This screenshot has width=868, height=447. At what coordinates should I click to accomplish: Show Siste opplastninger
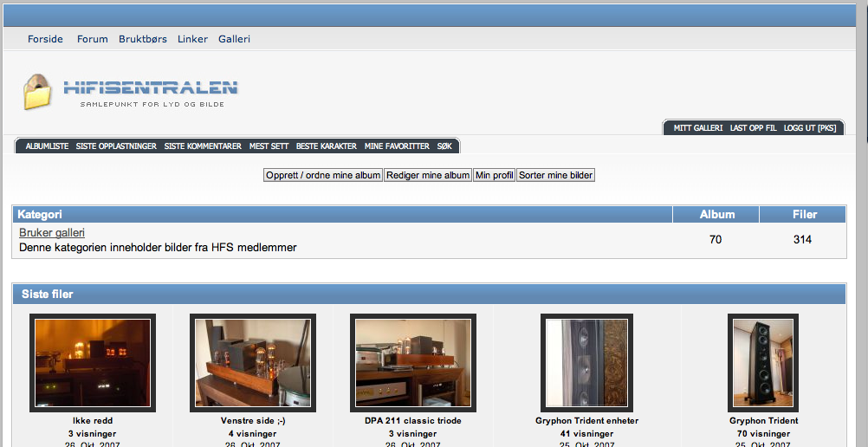tap(116, 146)
